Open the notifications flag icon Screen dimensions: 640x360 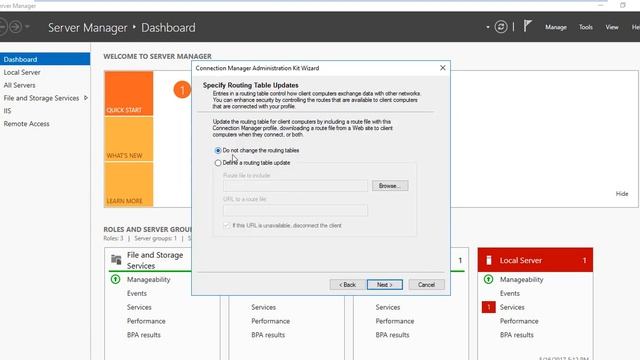pos(527,26)
